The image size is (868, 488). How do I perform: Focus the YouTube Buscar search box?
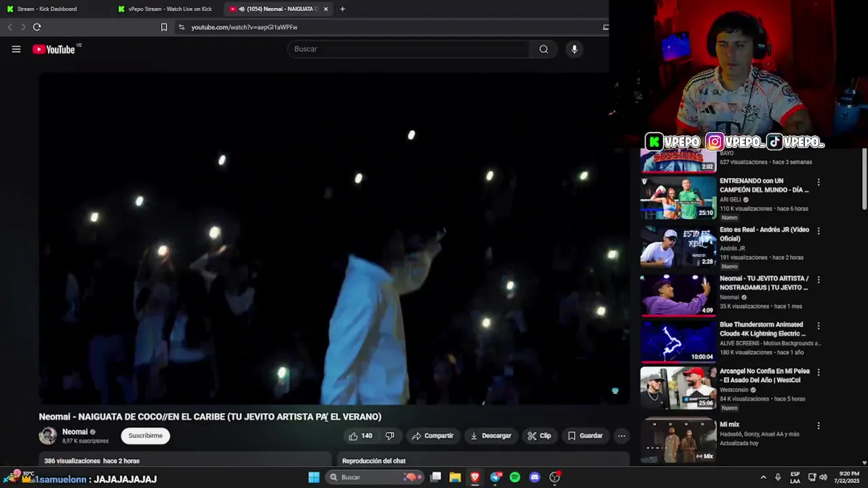coord(409,49)
